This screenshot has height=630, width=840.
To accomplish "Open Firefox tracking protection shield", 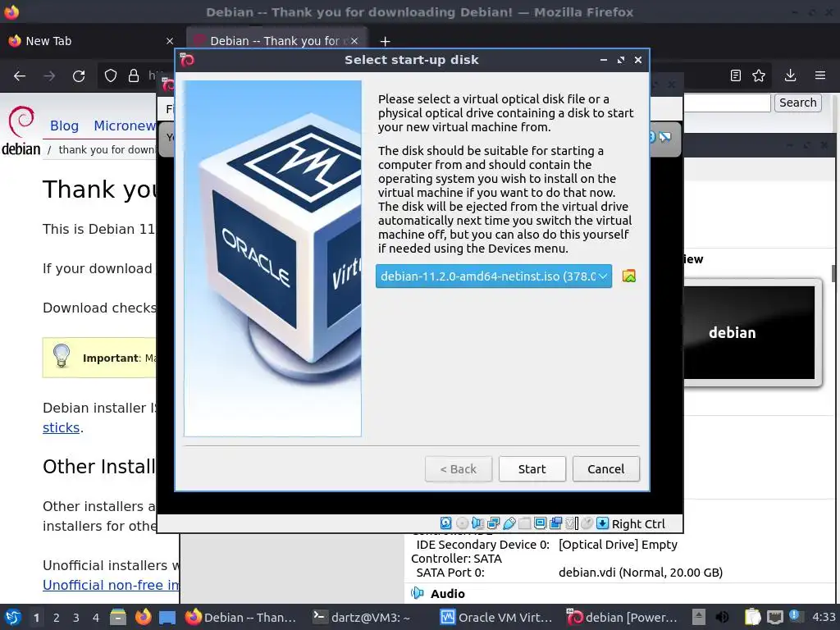I will [x=111, y=76].
